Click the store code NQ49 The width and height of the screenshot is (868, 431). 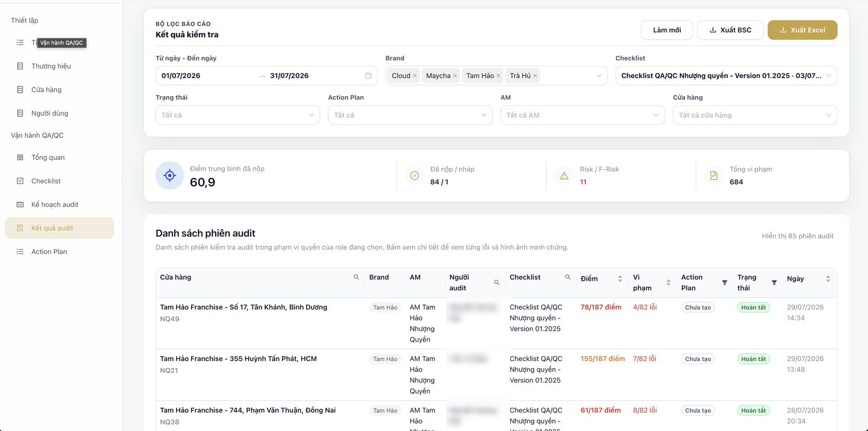tap(170, 319)
